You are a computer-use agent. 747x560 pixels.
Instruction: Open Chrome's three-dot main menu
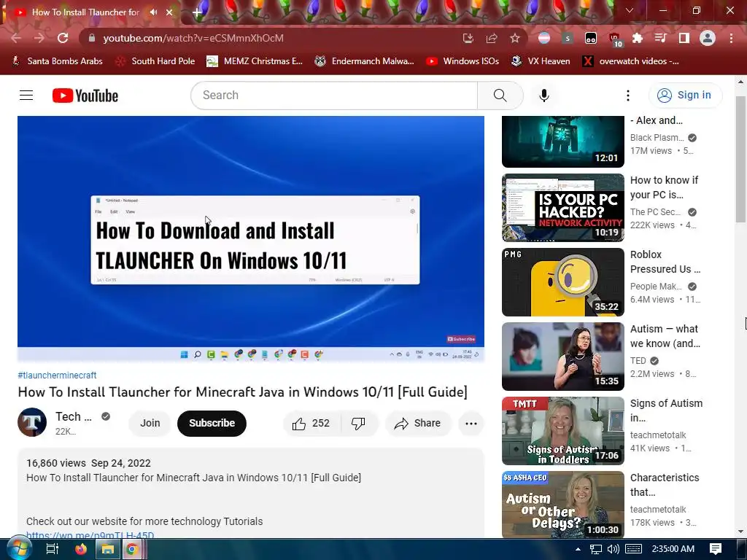click(731, 38)
